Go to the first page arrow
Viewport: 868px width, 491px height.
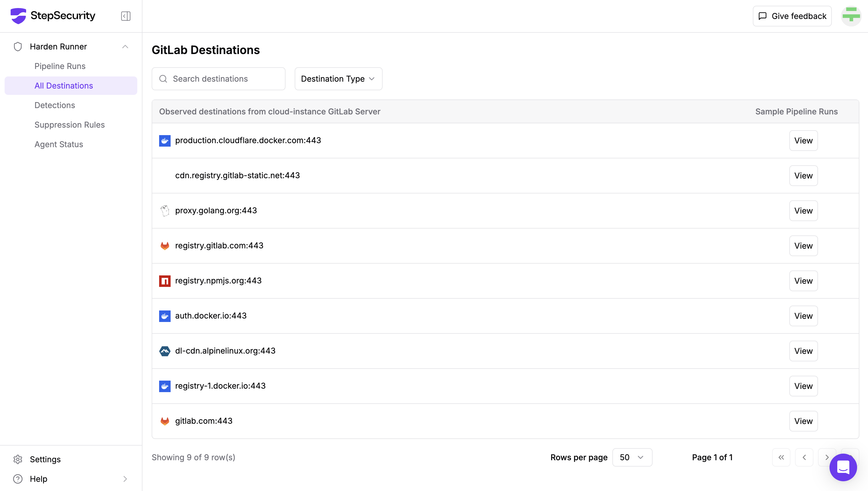click(781, 457)
